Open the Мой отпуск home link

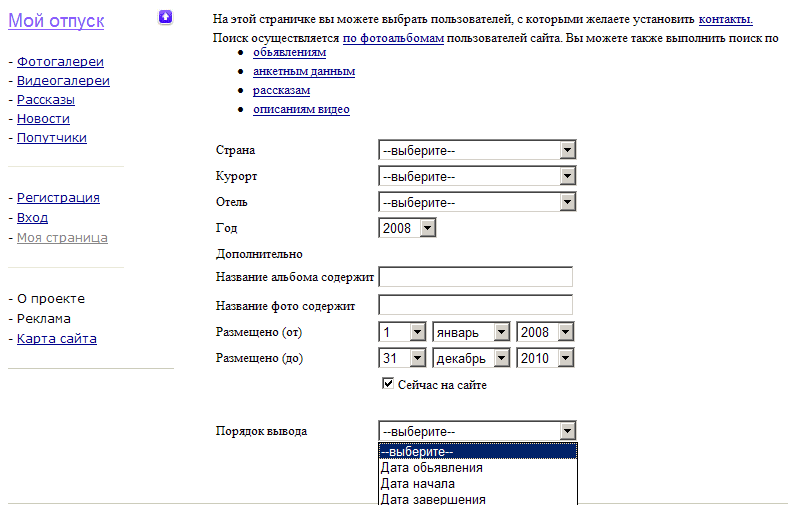pos(56,21)
